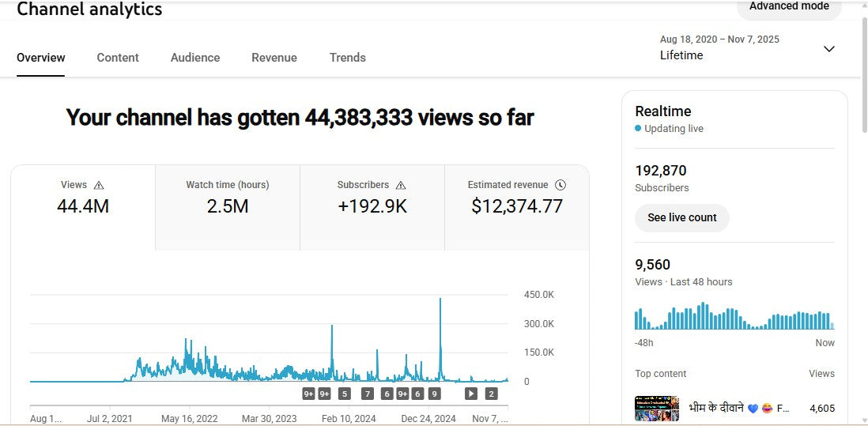Image resolution: width=868 pixels, height=426 pixels.
Task: Click the play icon marker on the chart timeline
Action: click(x=471, y=394)
